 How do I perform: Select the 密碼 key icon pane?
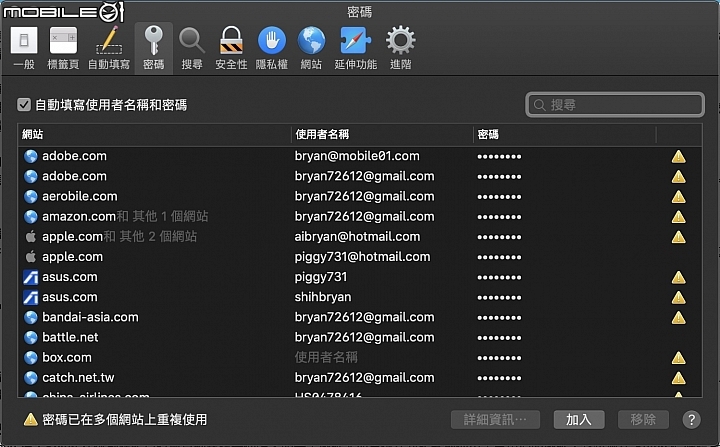click(x=153, y=48)
